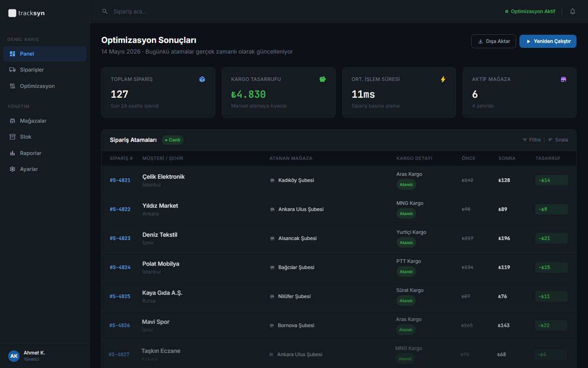Open order #S-4822

pos(120,209)
